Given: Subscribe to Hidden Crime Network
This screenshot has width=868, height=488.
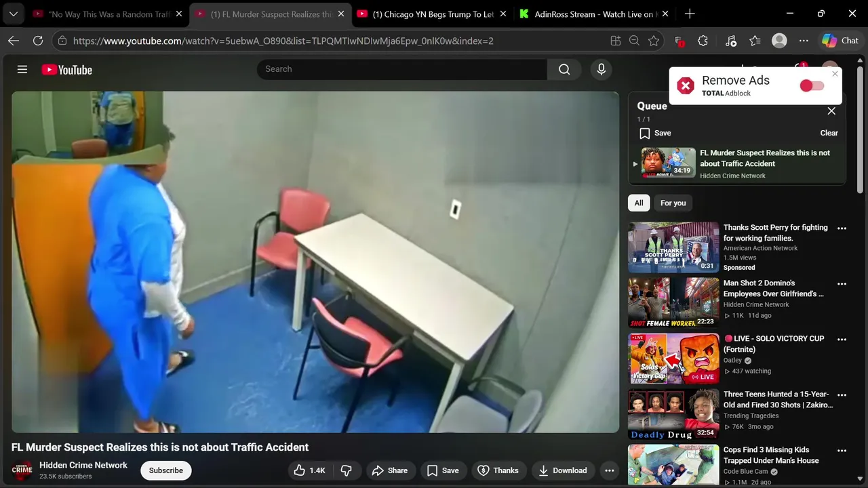Looking at the screenshot, I should (x=166, y=470).
